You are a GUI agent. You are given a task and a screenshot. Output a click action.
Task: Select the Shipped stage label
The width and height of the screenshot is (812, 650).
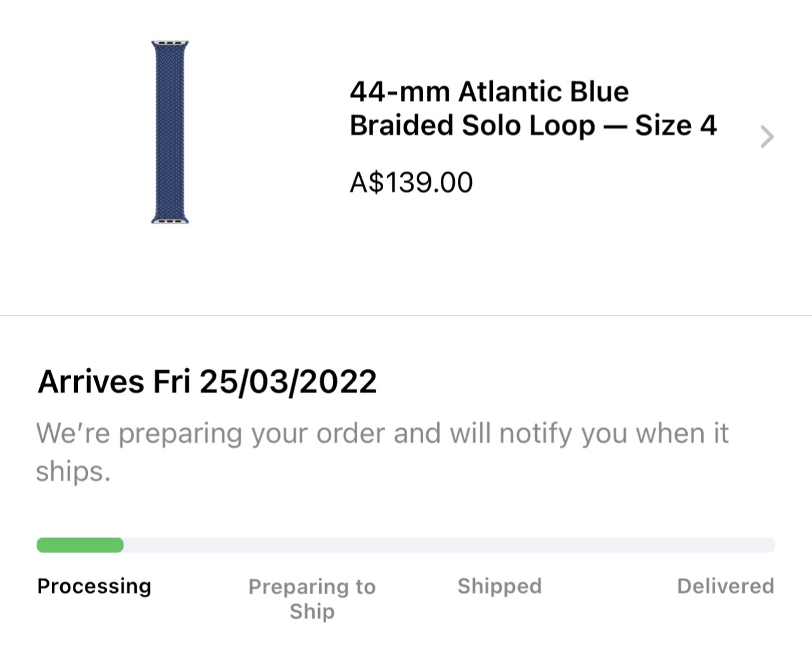(x=499, y=586)
